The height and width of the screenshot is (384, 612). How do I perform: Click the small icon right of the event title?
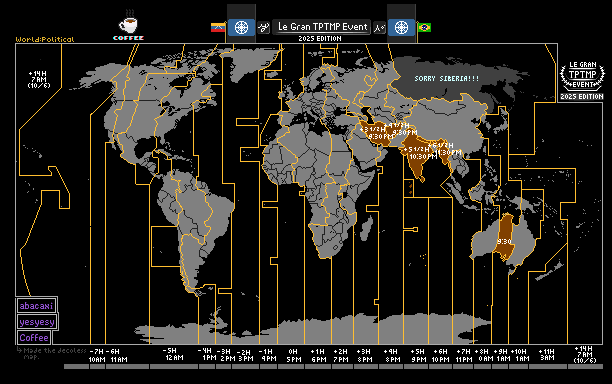[x=379, y=28]
